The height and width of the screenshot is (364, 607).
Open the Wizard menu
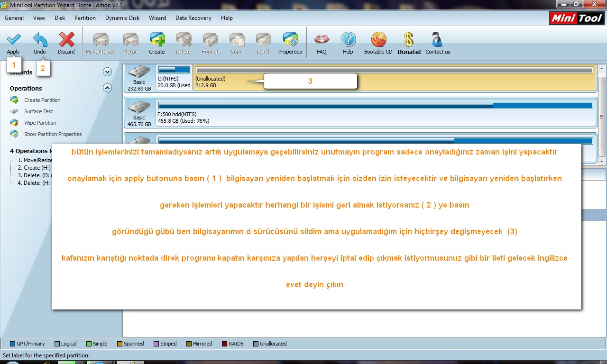click(x=157, y=18)
